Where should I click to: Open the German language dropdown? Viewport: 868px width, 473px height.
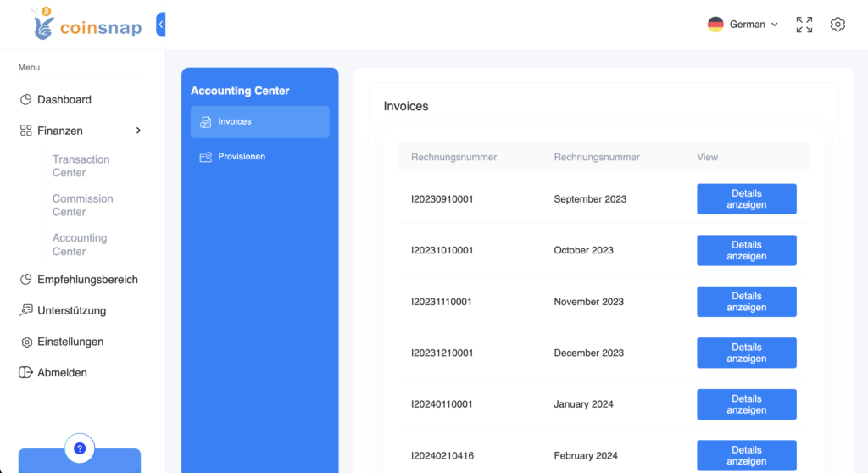743,25
